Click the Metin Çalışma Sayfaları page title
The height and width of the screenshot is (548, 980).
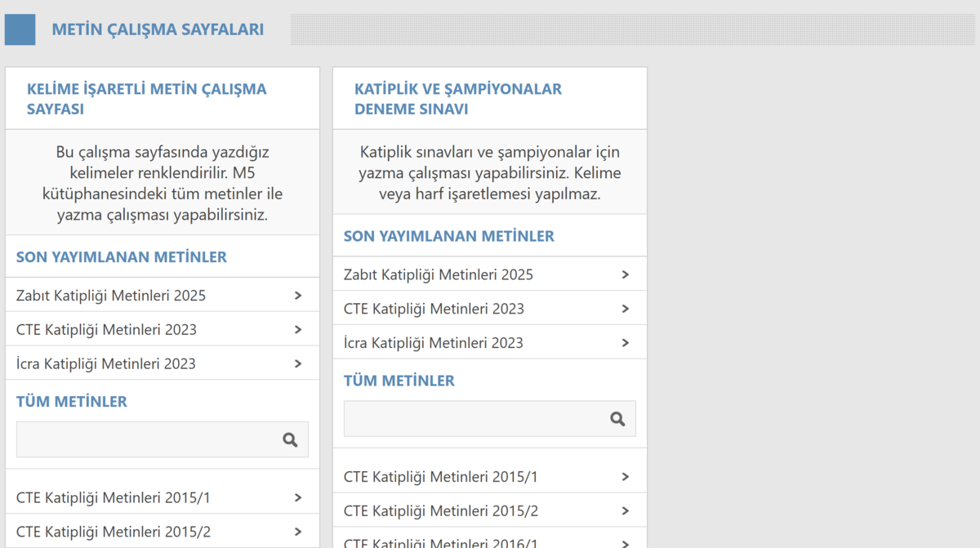click(x=158, y=29)
